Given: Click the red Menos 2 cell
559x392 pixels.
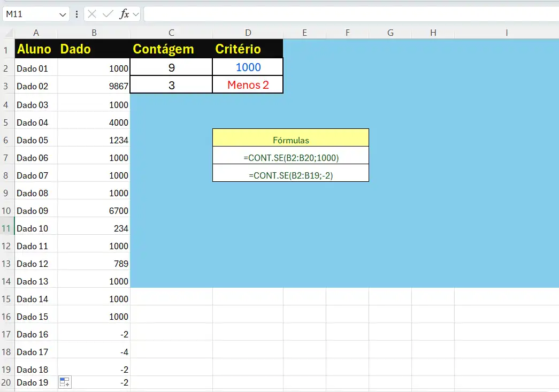Looking at the screenshot, I should (248, 85).
